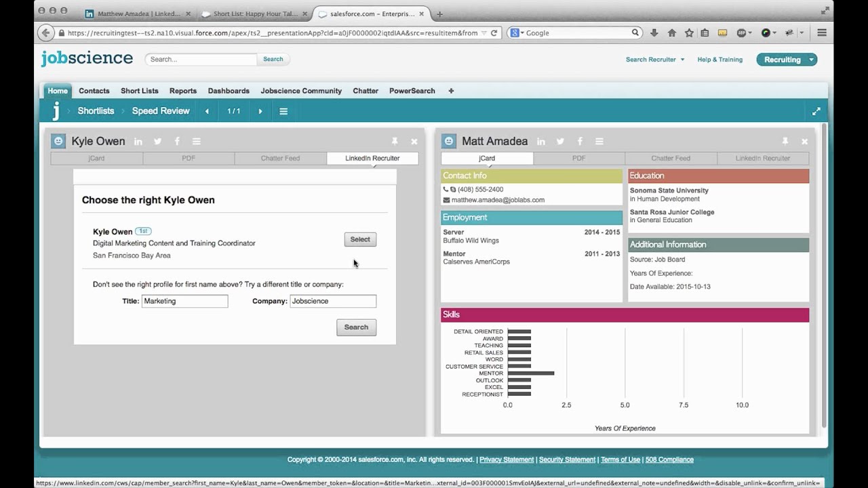868x488 pixels.
Task: Open Matt Amadea's LinkedIn icon
Action: [541, 141]
